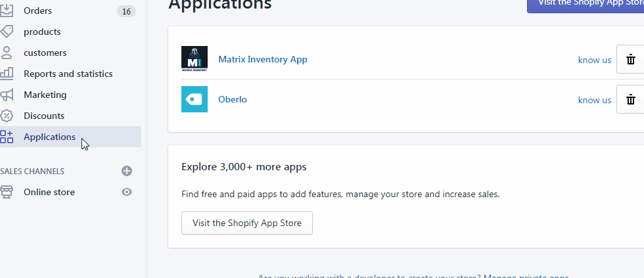Click the Applications grid-plus icon
Screen dimensions: 644x278
pyautogui.click(x=6, y=137)
